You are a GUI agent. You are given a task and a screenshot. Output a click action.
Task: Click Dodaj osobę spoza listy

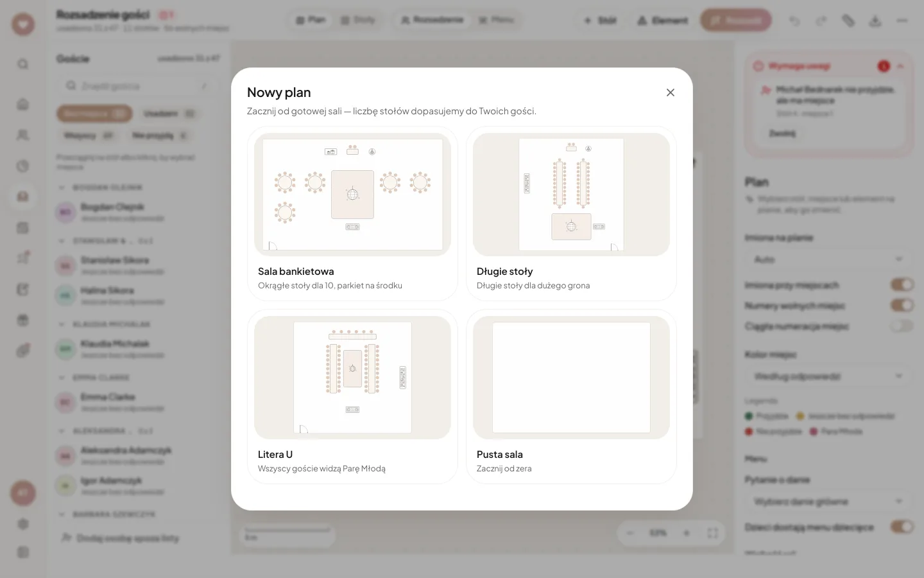pos(121,538)
